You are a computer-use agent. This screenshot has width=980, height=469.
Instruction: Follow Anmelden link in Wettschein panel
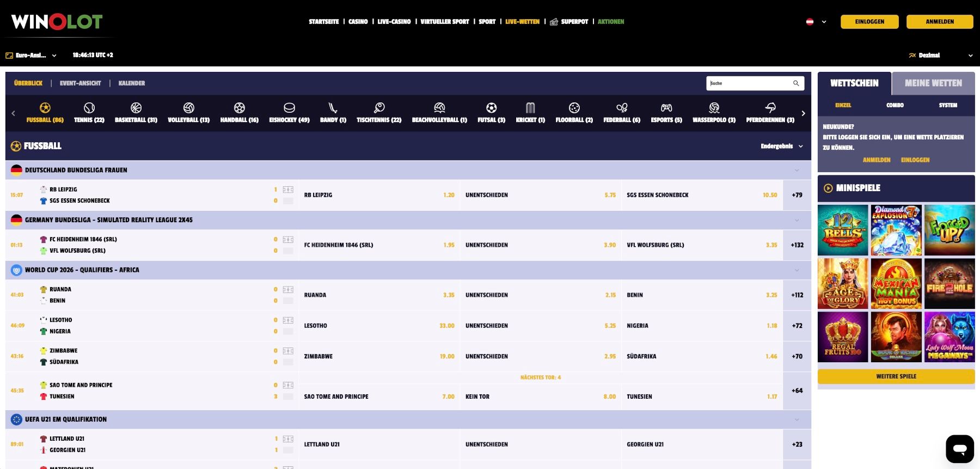877,160
